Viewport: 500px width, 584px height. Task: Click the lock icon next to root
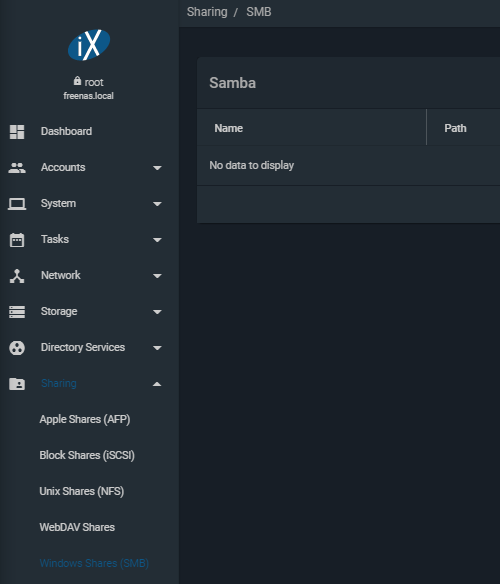click(x=77, y=81)
